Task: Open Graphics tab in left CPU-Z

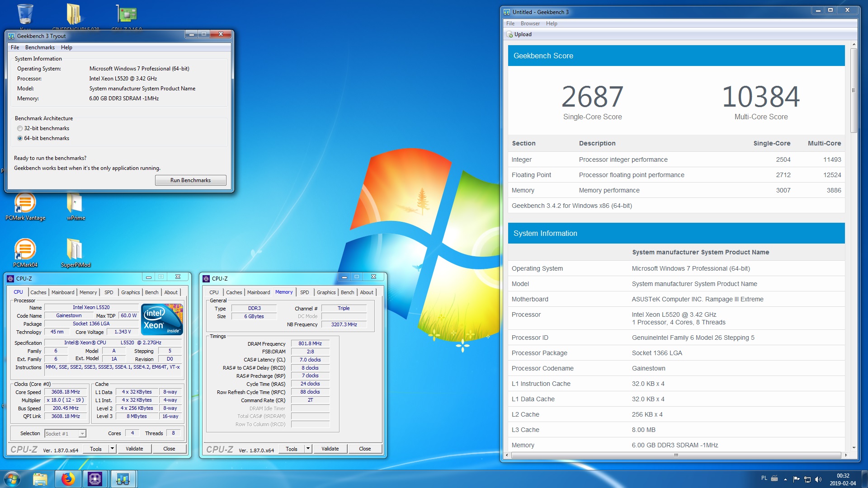Action: (x=131, y=292)
